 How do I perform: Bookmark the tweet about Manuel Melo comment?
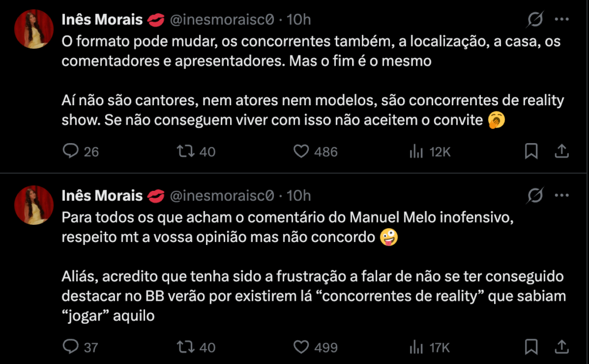pyautogui.click(x=531, y=347)
